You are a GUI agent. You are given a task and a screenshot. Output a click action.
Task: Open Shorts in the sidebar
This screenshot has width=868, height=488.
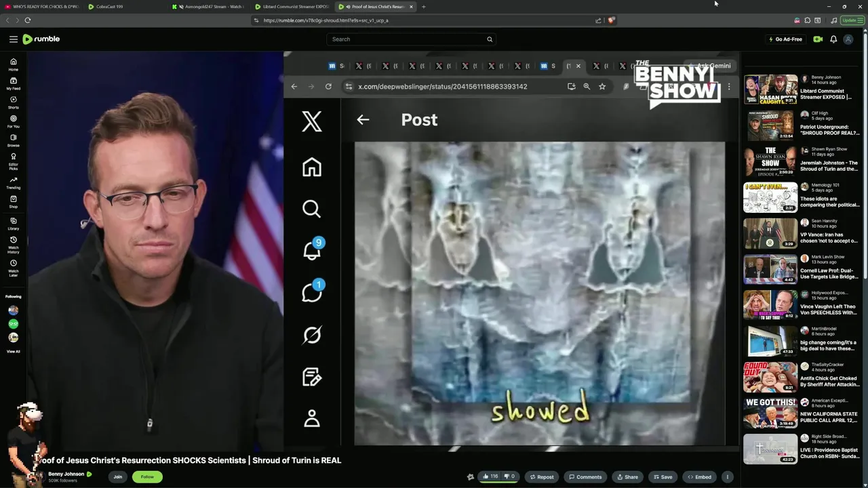pyautogui.click(x=13, y=102)
